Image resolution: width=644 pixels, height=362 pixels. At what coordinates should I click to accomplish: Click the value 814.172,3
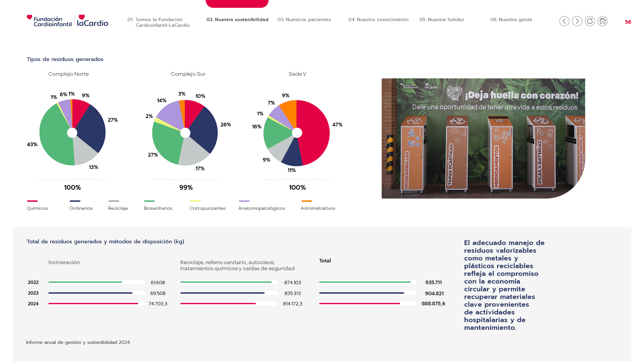[x=292, y=304]
